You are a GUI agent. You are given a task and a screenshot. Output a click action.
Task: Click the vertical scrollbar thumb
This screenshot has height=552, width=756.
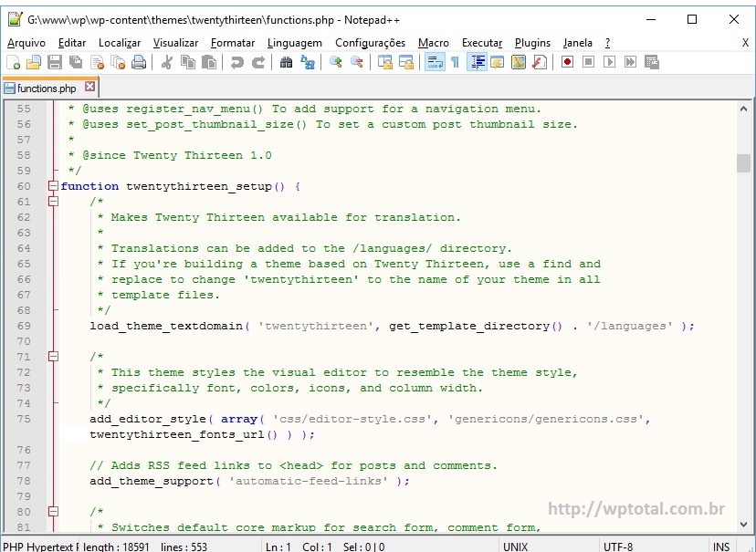pos(743,162)
